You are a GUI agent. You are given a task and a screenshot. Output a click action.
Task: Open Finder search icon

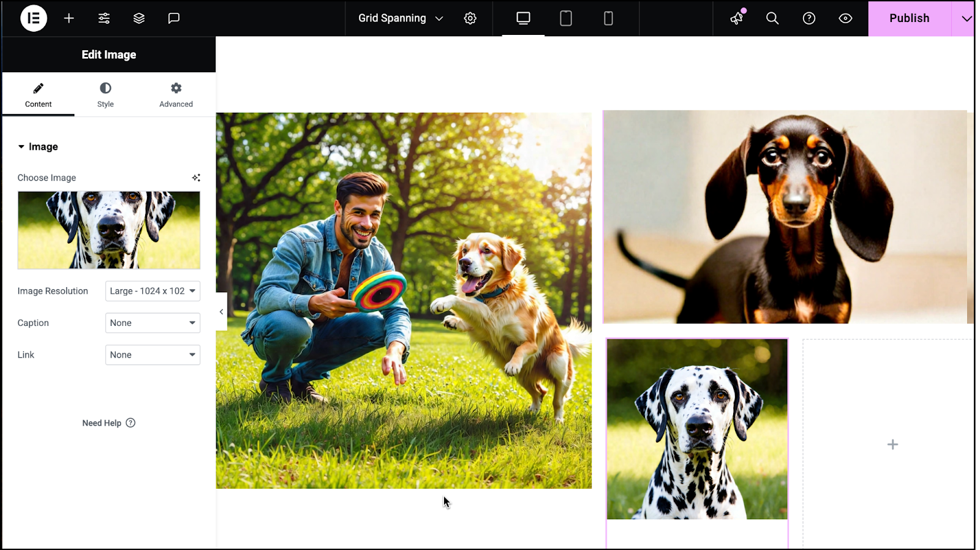(x=772, y=18)
